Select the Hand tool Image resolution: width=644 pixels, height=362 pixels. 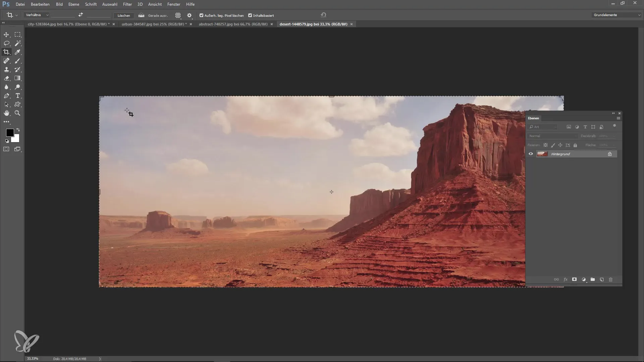pos(6,113)
